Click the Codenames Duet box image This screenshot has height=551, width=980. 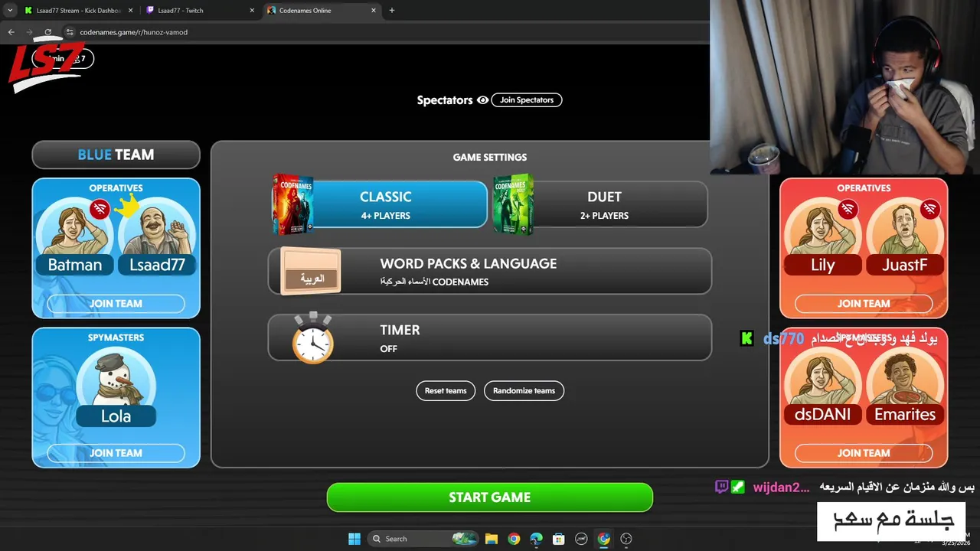pyautogui.click(x=513, y=204)
